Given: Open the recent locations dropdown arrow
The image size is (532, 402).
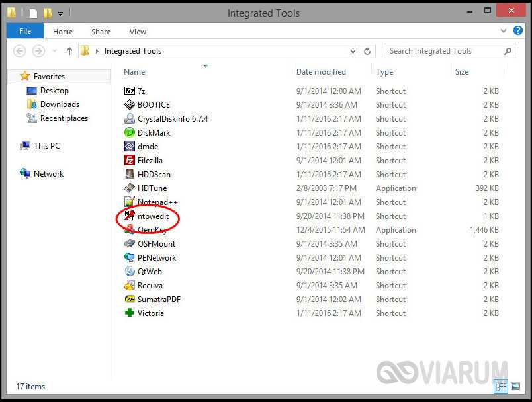Looking at the screenshot, I should [x=54, y=51].
